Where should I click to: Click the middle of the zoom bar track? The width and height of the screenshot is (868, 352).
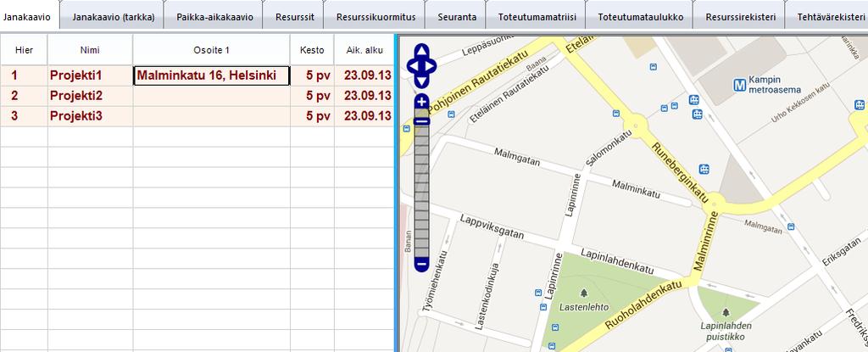[422, 183]
